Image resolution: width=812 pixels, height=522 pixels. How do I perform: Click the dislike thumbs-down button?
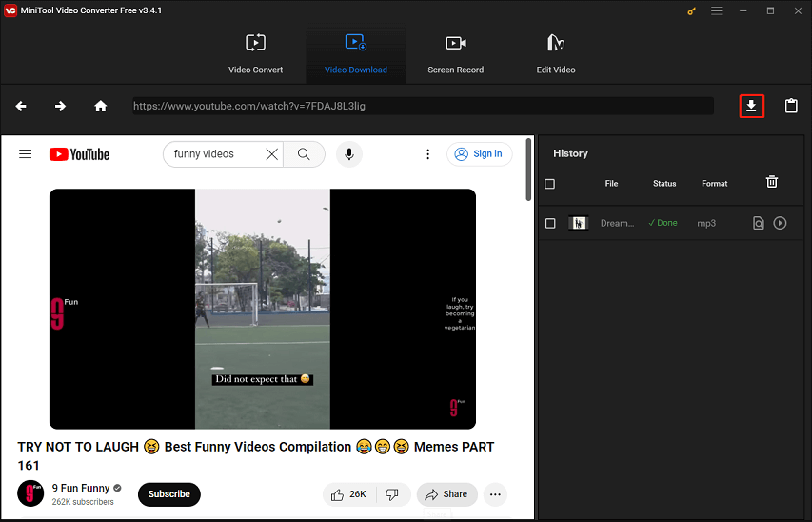pos(392,494)
